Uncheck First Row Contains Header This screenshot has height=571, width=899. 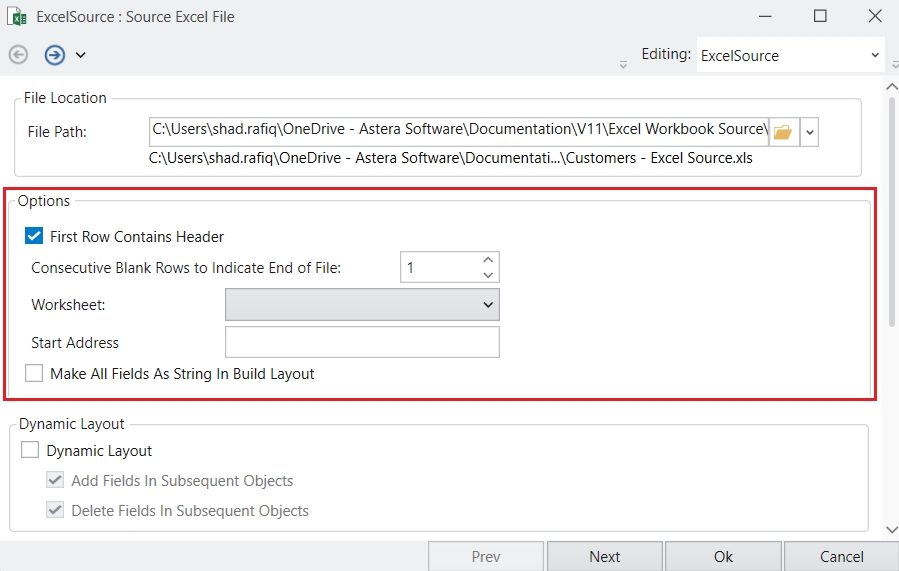tap(34, 236)
